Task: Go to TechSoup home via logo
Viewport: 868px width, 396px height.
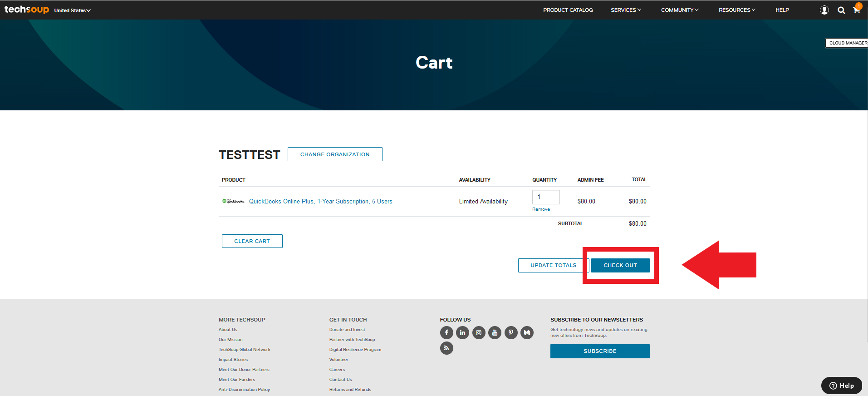Action: pyautogui.click(x=27, y=10)
